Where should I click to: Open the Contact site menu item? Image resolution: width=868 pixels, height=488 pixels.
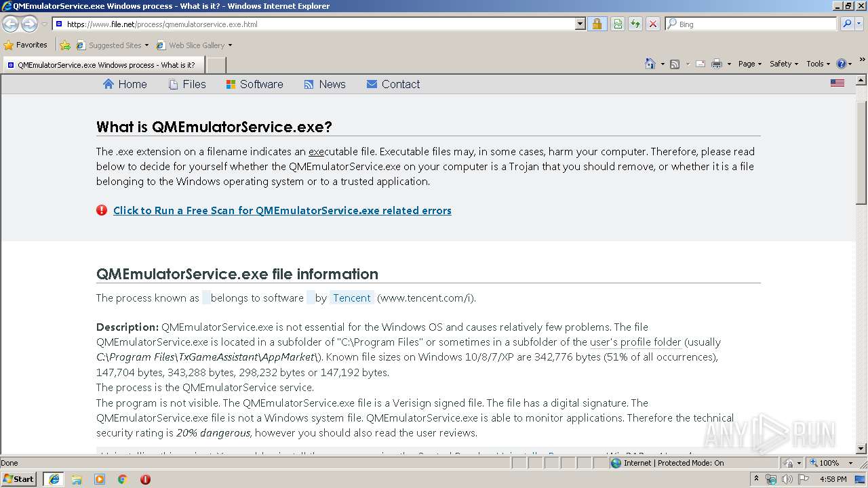pos(393,84)
